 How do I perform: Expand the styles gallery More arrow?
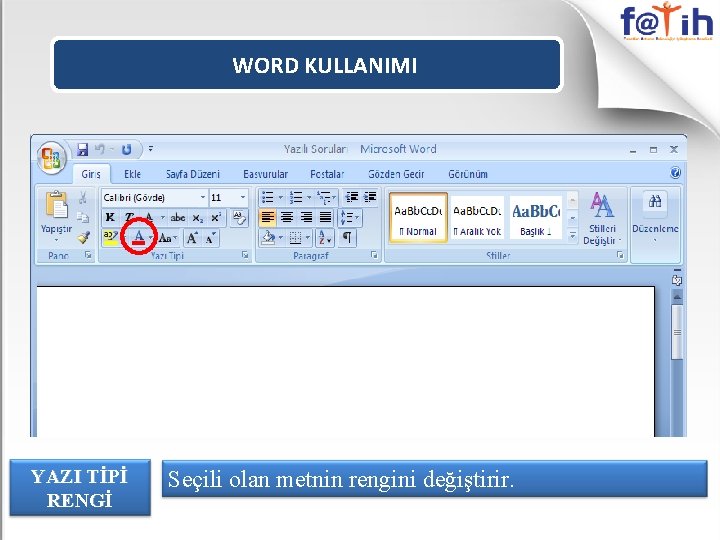click(x=573, y=236)
